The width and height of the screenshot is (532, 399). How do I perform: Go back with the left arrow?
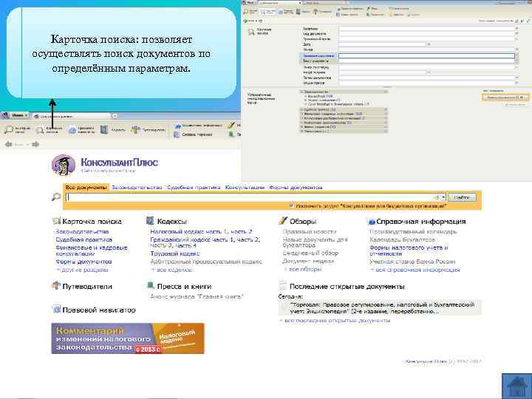(x=8, y=145)
